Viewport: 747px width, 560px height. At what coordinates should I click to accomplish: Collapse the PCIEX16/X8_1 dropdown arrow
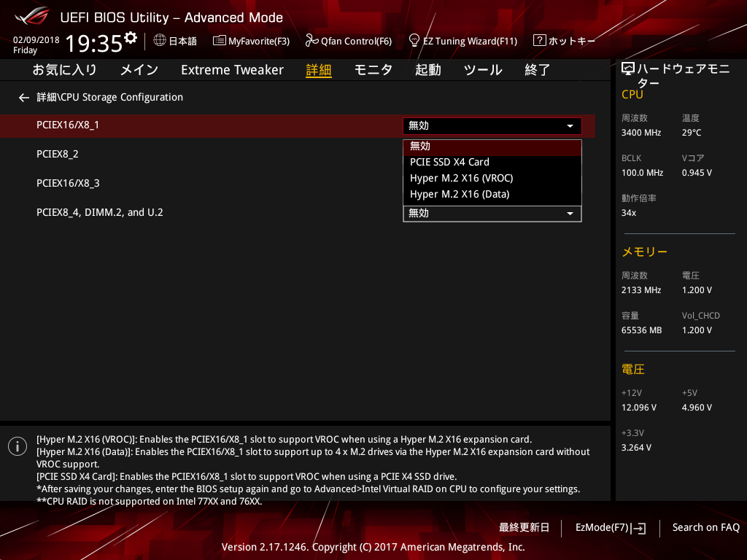(570, 126)
